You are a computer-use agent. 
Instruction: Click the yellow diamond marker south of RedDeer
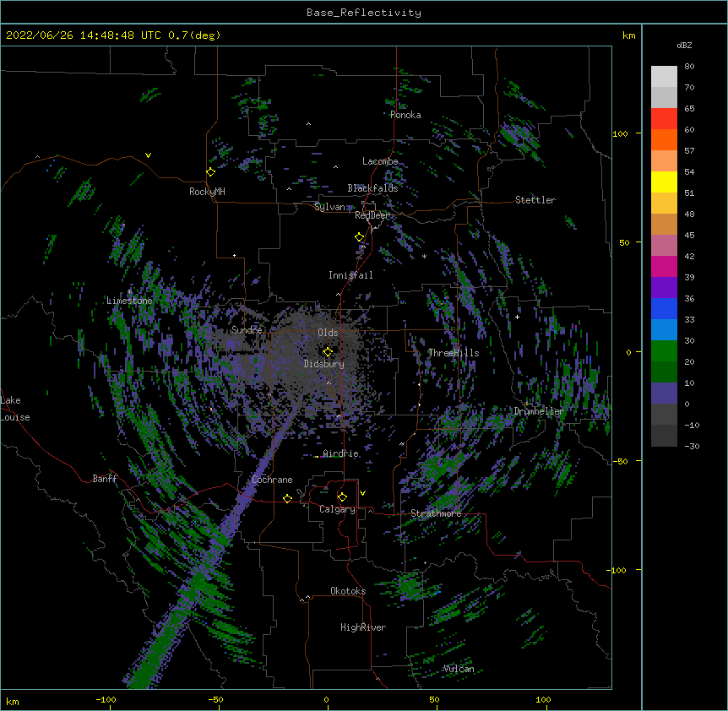coord(360,237)
